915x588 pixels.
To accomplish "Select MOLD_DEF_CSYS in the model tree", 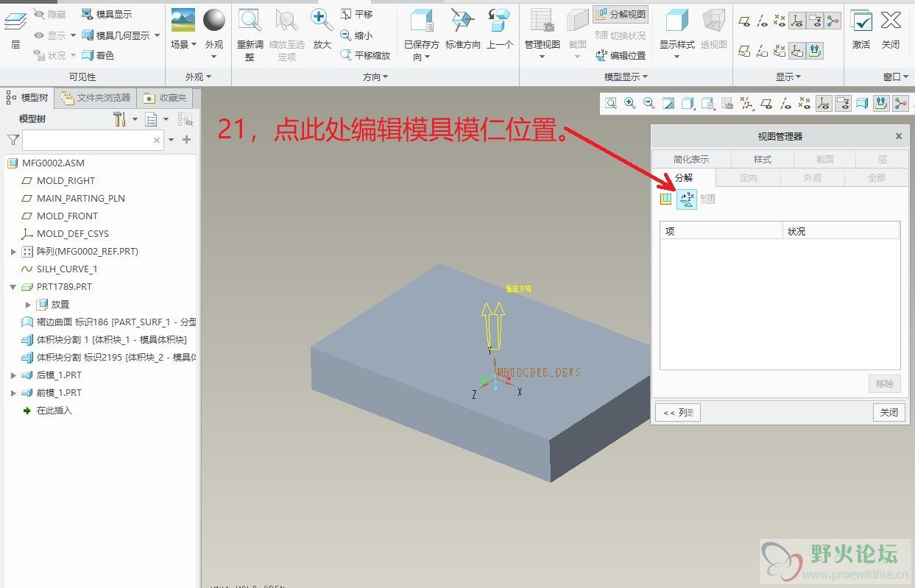I will tap(73, 234).
